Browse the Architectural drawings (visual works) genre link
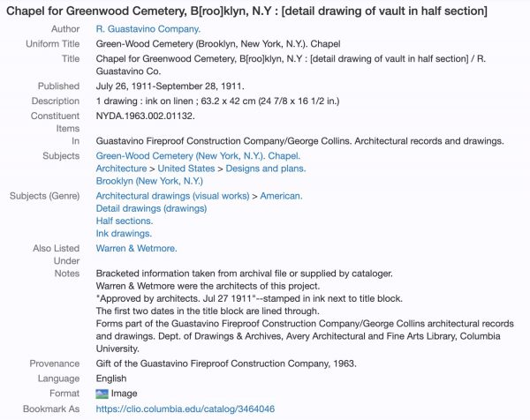The image size is (530, 420). tap(173, 196)
